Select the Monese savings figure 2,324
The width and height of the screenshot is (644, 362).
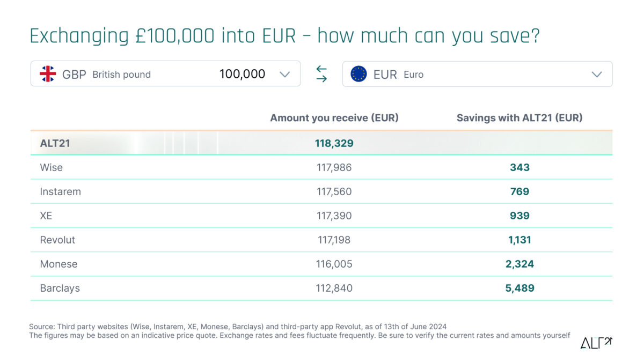(520, 264)
